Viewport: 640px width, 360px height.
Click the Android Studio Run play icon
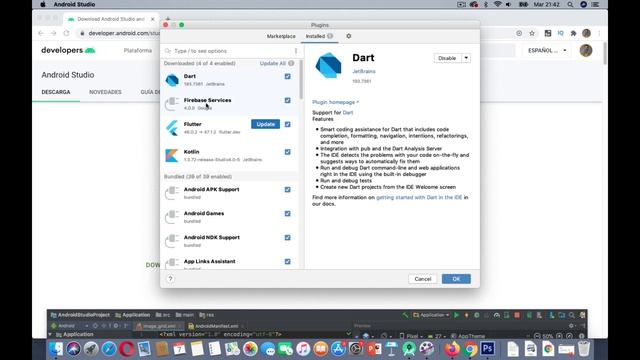pos(456,315)
